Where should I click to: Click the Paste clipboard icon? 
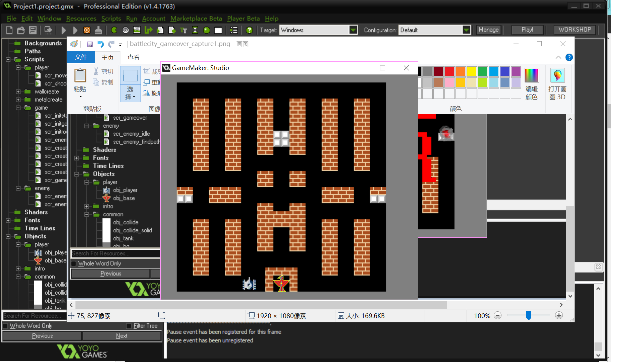pyautogui.click(x=80, y=75)
